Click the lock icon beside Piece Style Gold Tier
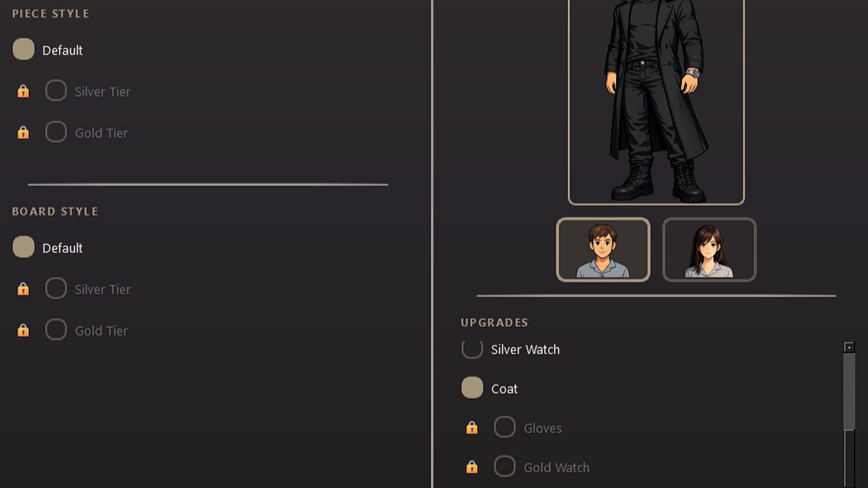 click(x=23, y=133)
